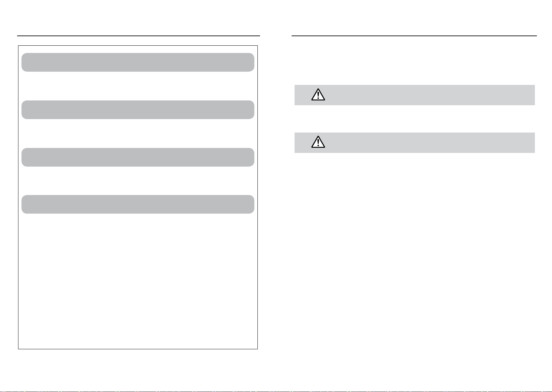
Task: Select the second gray rounded header bar
Action: coord(138,110)
